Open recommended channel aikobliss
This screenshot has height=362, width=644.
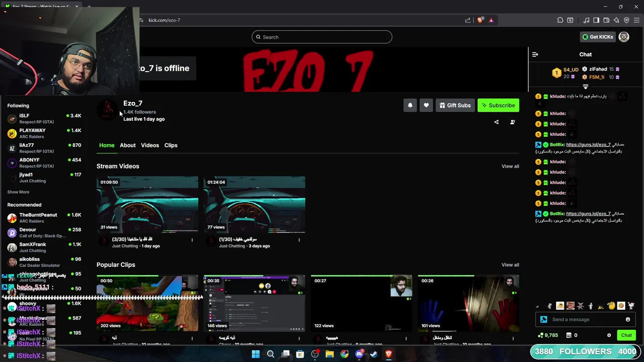(x=44, y=262)
